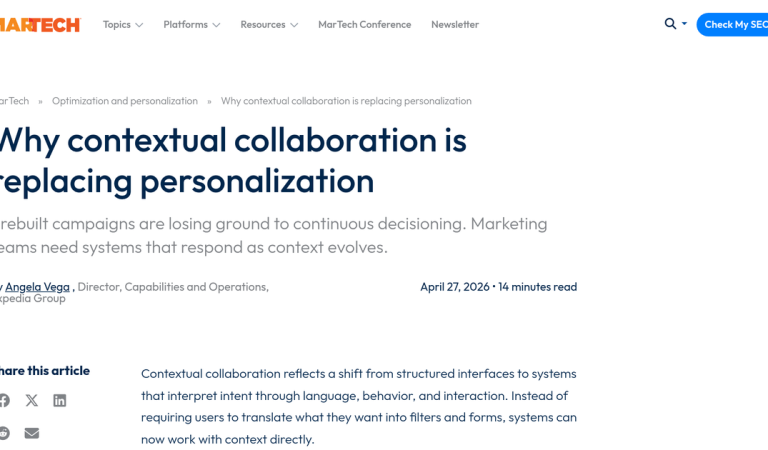Open MarTech breadcrumb link
This screenshot has height=450, width=768.
14,101
